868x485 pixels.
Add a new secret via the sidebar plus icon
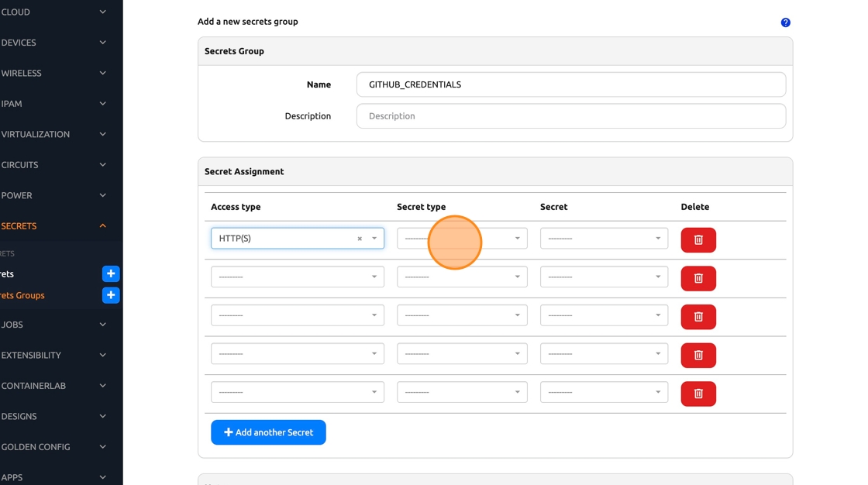click(x=111, y=273)
